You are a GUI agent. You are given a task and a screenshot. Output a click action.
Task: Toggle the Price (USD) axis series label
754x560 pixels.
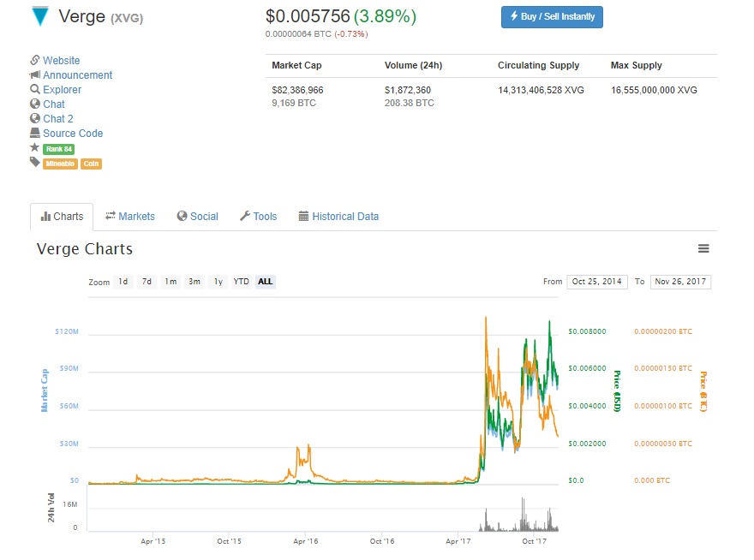[618, 390]
